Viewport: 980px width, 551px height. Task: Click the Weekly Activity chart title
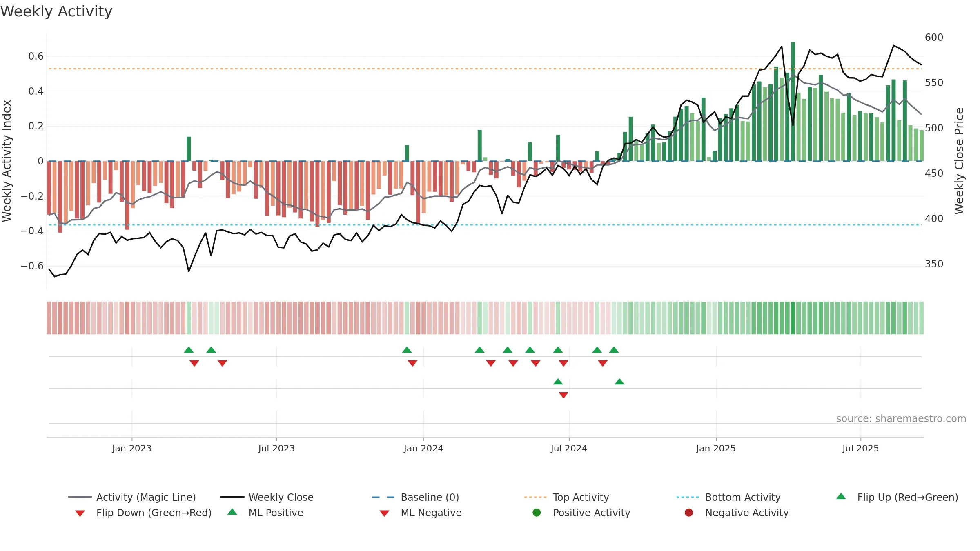tap(56, 11)
